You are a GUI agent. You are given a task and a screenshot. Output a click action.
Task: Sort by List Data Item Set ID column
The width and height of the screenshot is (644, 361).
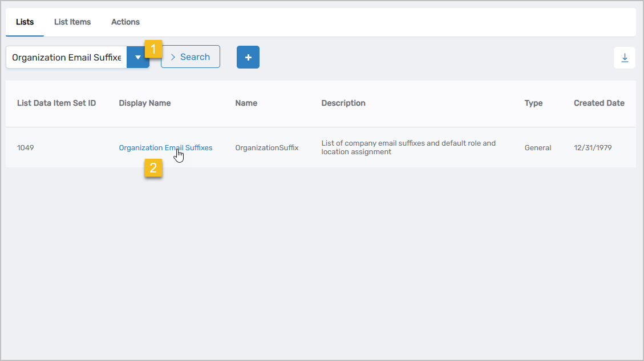(56, 103)
